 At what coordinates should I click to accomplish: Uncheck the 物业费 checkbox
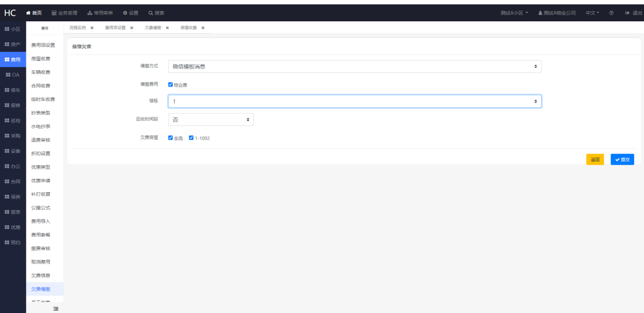click(170, 85)
